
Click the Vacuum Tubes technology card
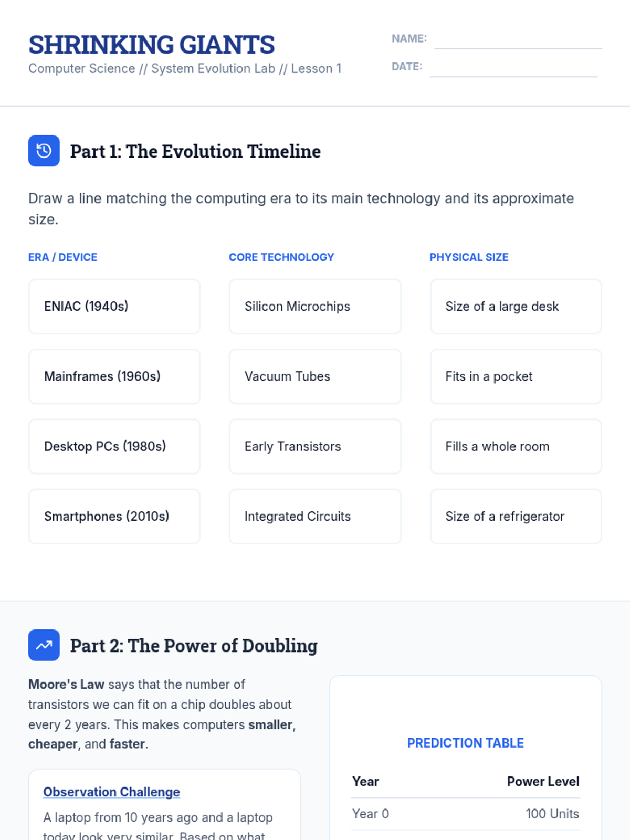pyautogui.click(x=315, y=376)
